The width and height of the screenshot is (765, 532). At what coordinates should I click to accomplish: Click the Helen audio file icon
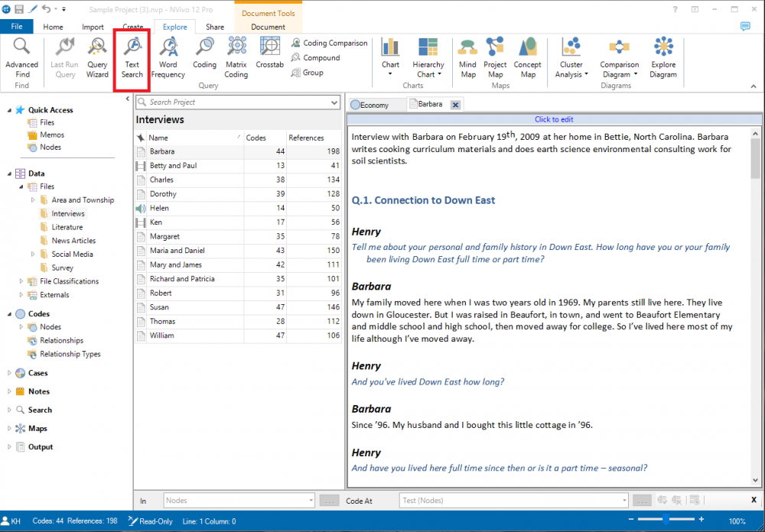pyautogui.click(x=141, y=208)
